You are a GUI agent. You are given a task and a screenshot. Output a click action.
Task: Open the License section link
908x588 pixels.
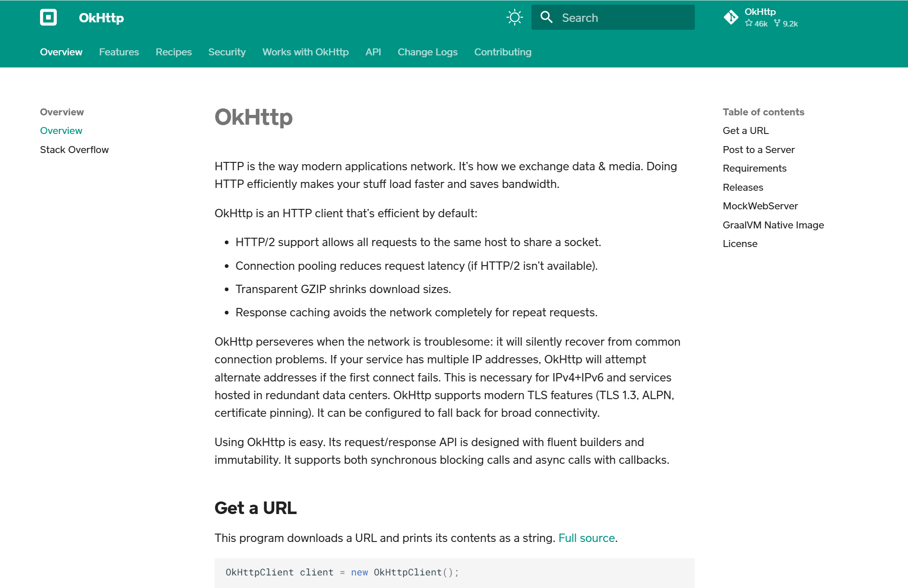point(740,244)
